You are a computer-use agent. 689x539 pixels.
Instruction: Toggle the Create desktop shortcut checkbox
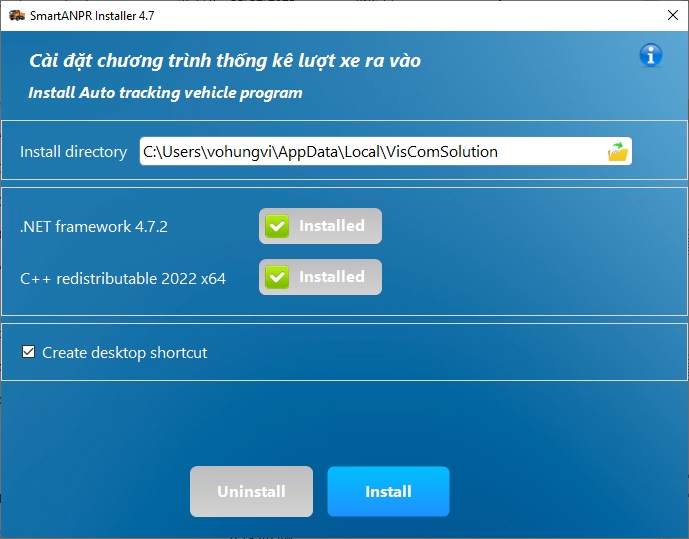click(x=28, y=352)
